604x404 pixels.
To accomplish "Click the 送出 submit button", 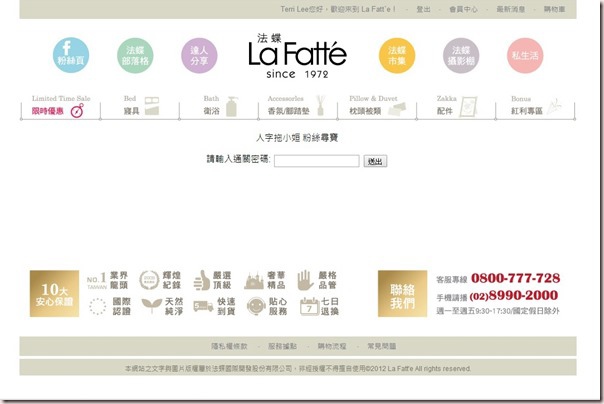I will point(375,161).
